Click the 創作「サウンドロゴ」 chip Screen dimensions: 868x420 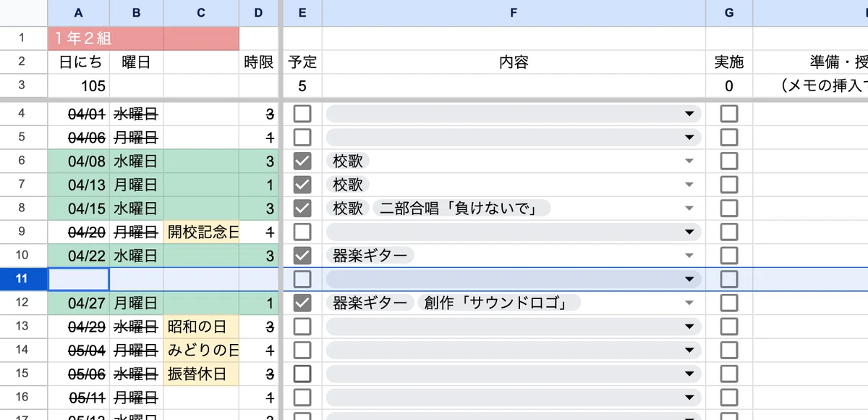(499, 303)
